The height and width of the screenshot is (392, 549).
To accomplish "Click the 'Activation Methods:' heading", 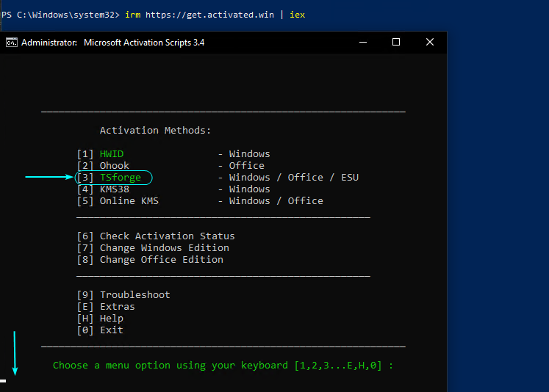I will (156, 131).
